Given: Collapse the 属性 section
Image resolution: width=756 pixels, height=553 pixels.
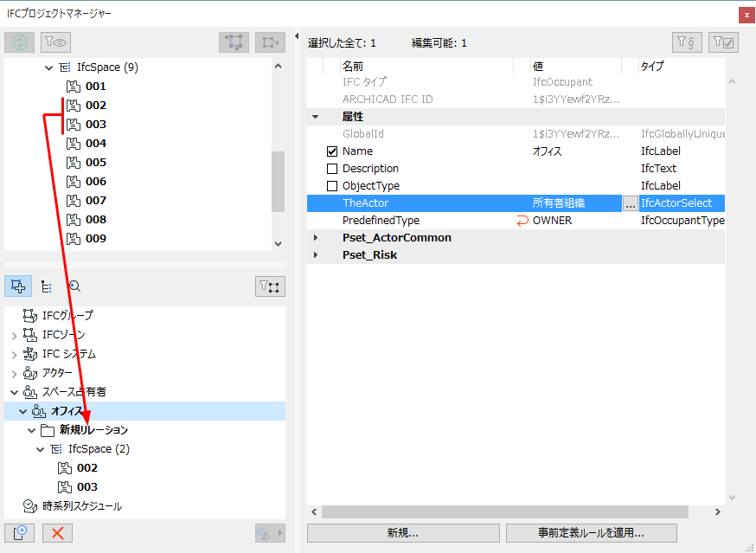Looking at the screenshot, I should pyautogui.click(x=316, y=117).
